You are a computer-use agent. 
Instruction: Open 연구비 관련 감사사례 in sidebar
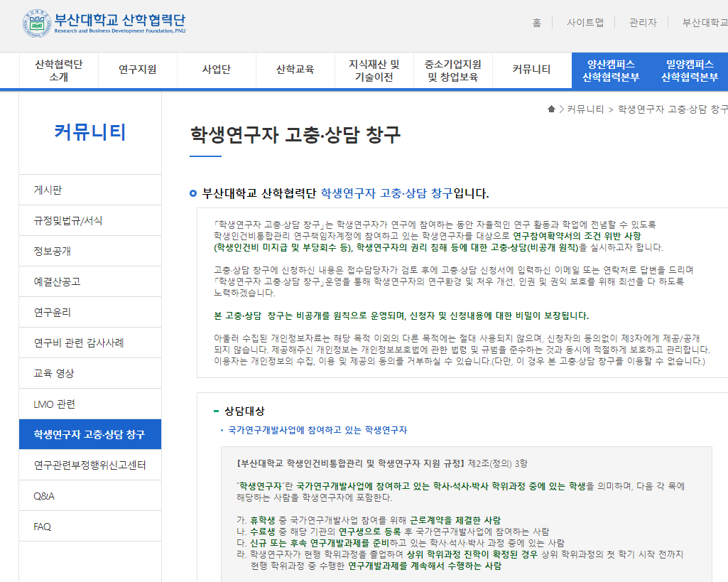click(79, 343)
